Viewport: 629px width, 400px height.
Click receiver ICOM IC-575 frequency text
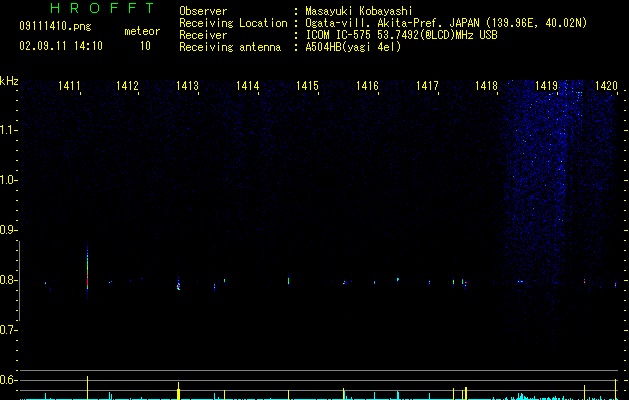point(401,35)
